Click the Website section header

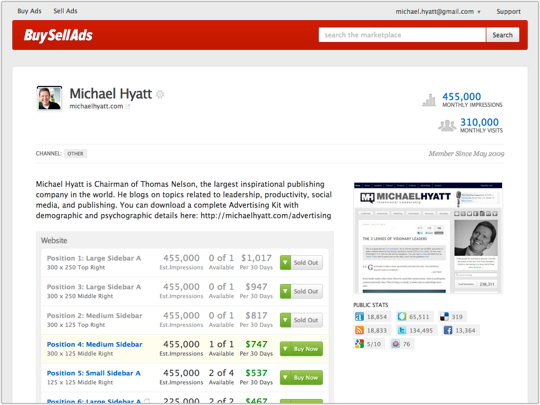click(54, 240)
